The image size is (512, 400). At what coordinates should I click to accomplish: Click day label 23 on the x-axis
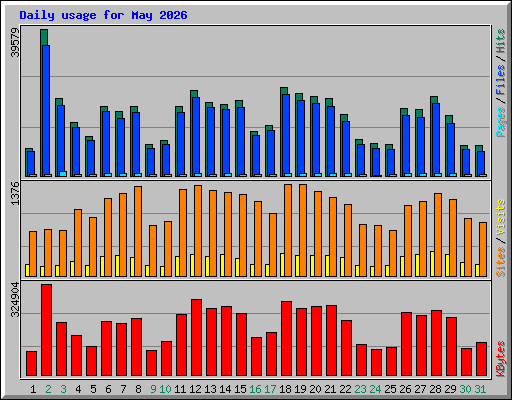[360, 389]
